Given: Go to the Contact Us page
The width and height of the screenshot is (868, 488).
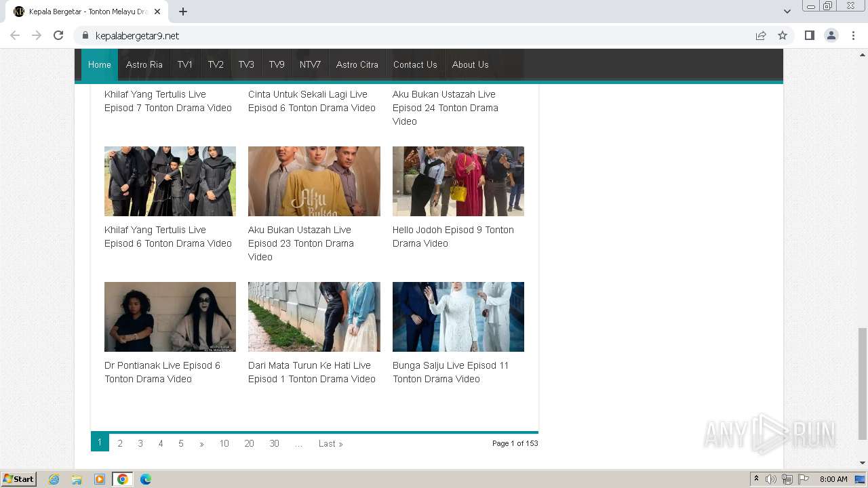Looking at the screenshot, I should 415,64.
